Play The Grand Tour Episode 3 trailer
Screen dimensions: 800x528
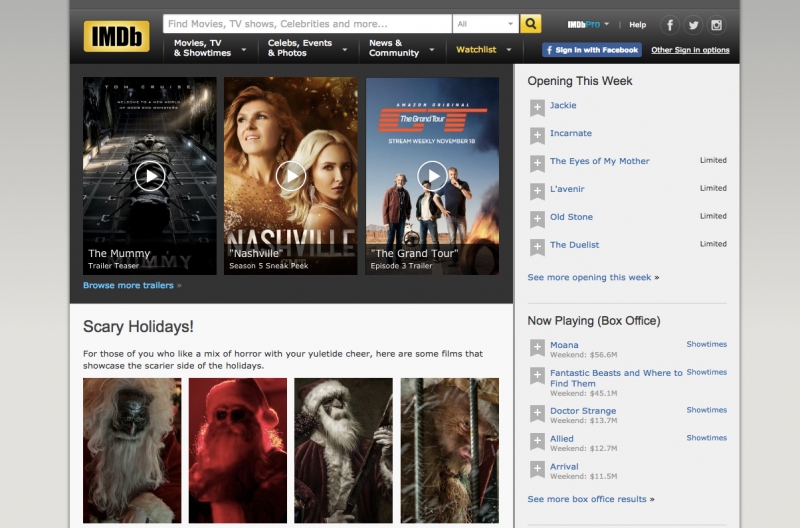(432, 176)
